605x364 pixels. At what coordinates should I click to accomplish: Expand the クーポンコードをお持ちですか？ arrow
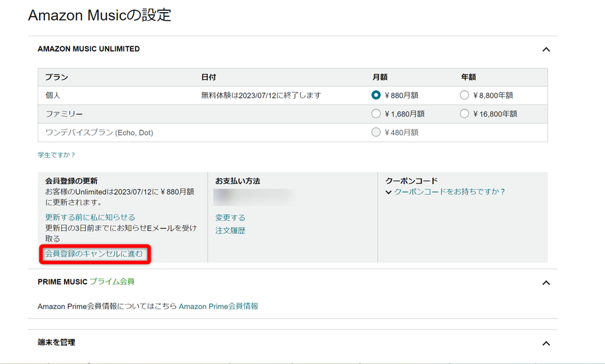(389, 192)
